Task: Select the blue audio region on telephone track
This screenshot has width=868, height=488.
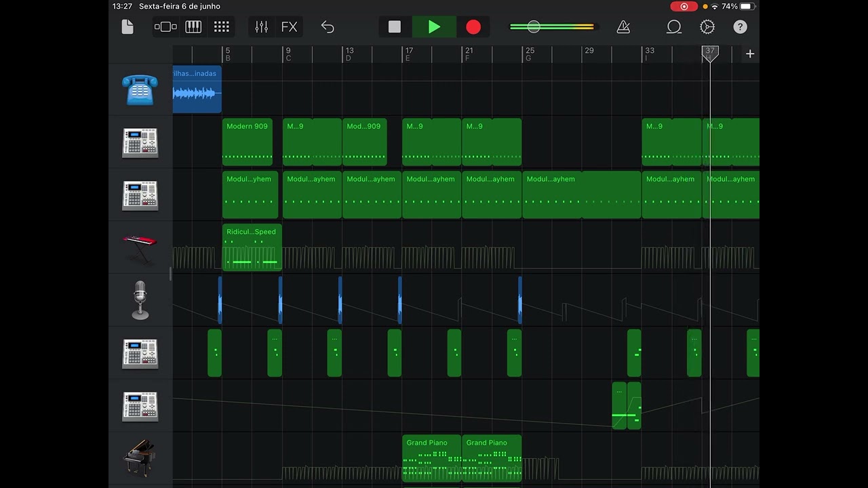Action: [197, 89]
